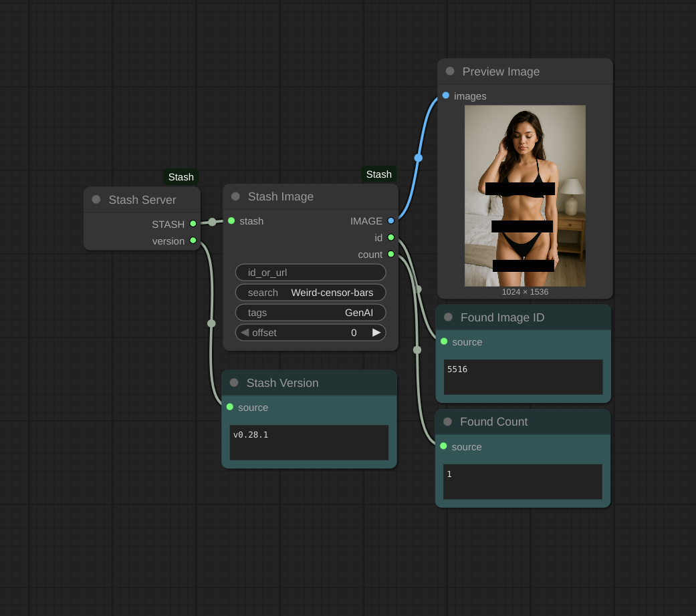Image resolution: width=696 pixels, height=616 pixels.
Task: Collapse the Found Count node
Action: (448, 422)
